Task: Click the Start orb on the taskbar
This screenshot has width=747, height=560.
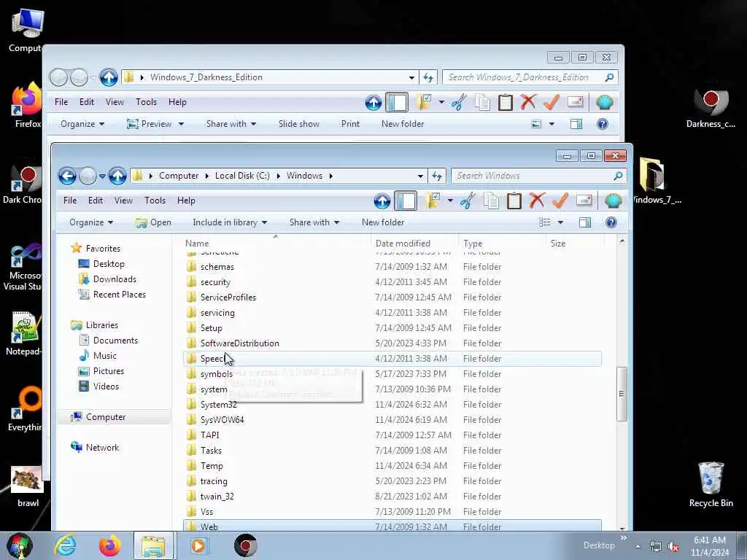Action: tap(19, 545)
